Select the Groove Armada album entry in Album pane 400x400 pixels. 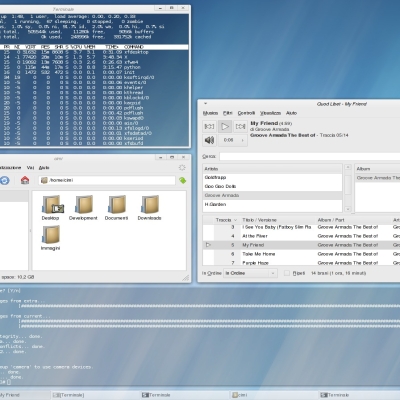tap(378, 178)
